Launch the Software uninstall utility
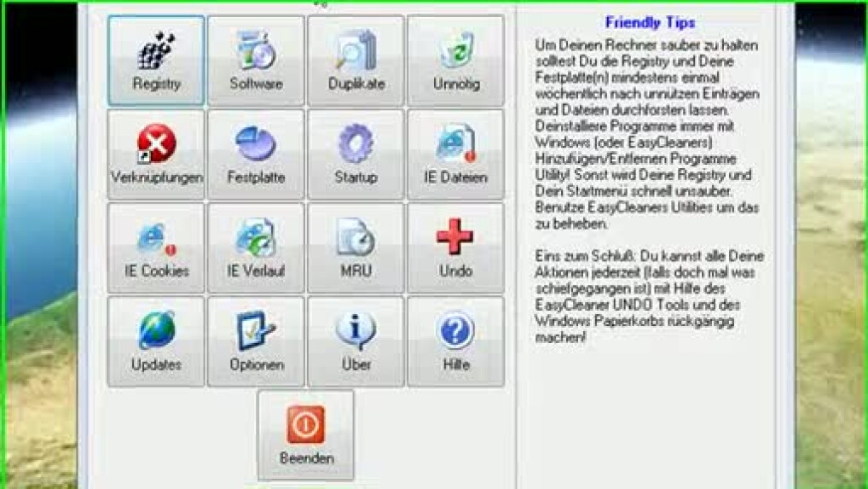The image size is (868, 489). 256,61
